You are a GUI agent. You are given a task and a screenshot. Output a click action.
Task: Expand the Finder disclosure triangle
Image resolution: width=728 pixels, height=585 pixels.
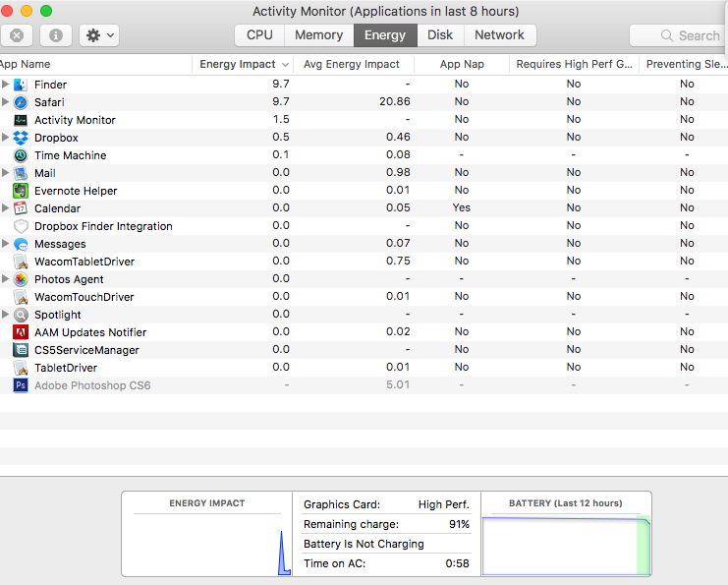pyautogui.click(x=5, y=85)
